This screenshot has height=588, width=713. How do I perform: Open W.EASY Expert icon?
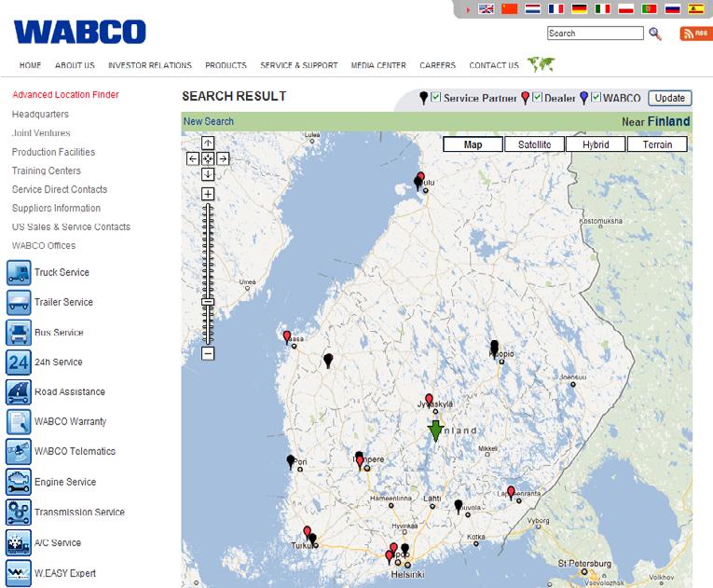pos(19,573)
